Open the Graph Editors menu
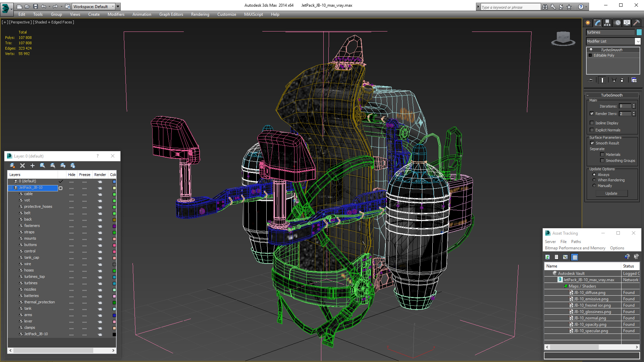Image resolution: width=644 pixels, height=362 pixels. tap(171, 14)
